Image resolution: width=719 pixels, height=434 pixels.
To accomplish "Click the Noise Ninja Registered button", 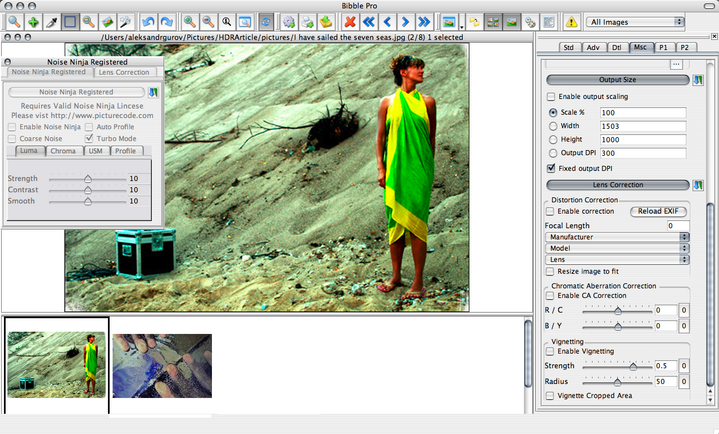I will (74, 92).
